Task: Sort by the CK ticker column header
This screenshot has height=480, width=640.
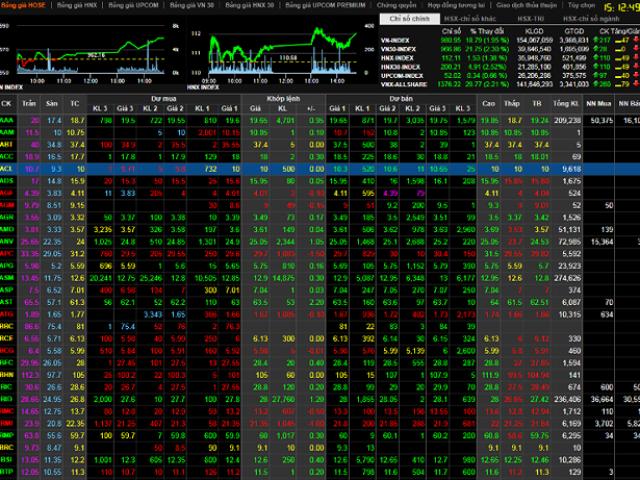Action: click(7, 103)
